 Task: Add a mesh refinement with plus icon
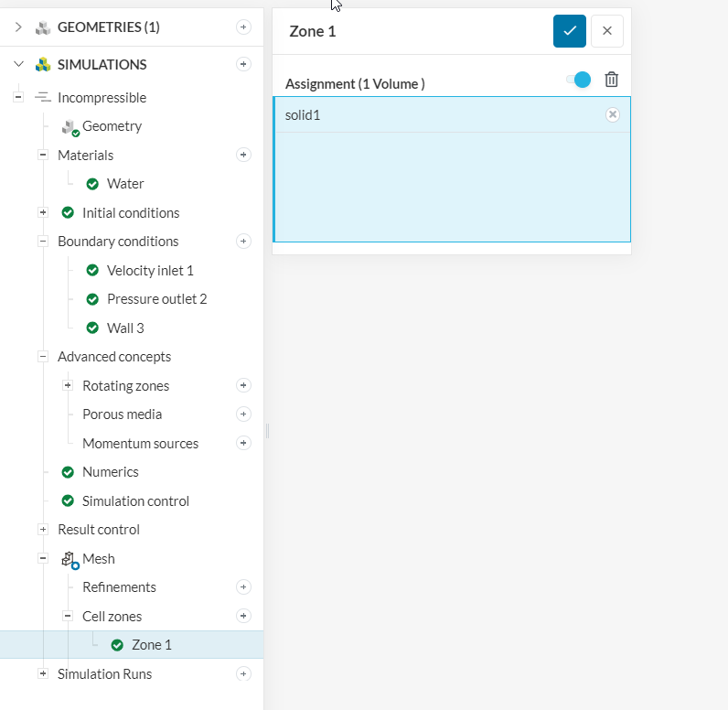pyautogui.click(x=243, y=586)
